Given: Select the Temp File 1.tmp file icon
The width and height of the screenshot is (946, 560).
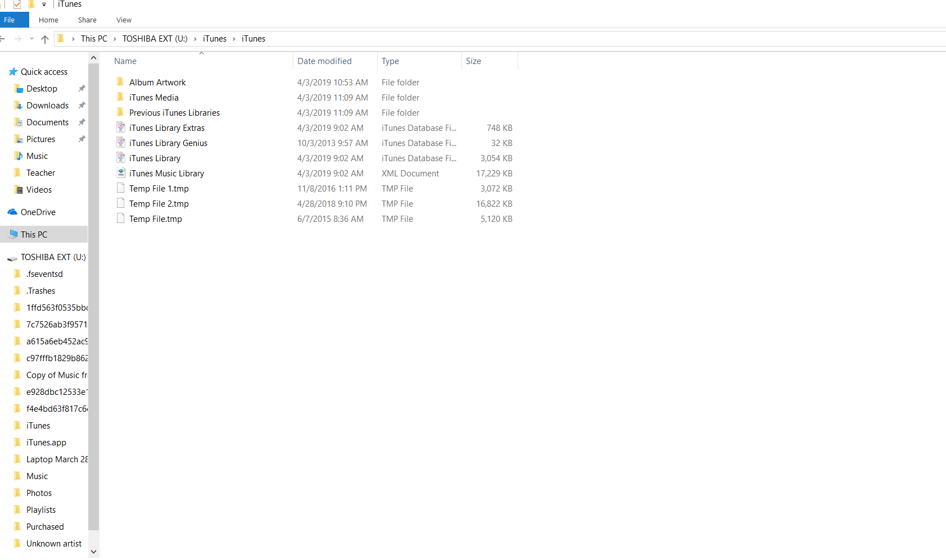Looking at the screenshot, I should tap(121, 188).
